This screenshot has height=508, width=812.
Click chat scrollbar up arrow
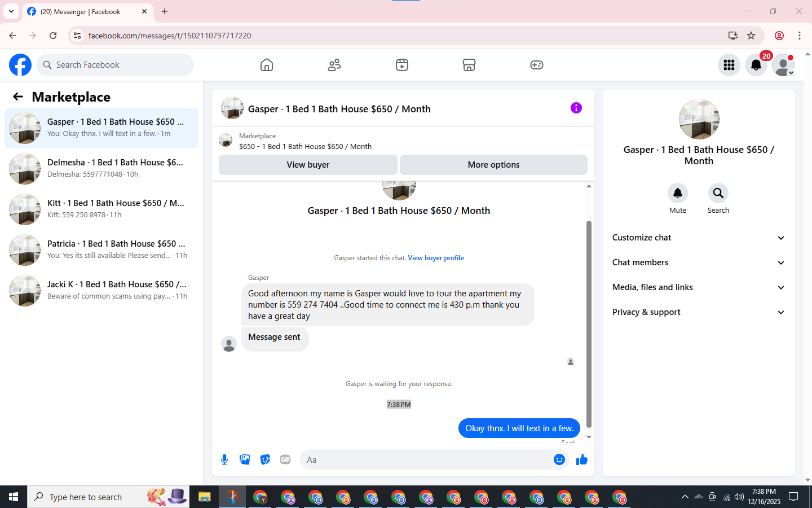(x=589, y=186)
